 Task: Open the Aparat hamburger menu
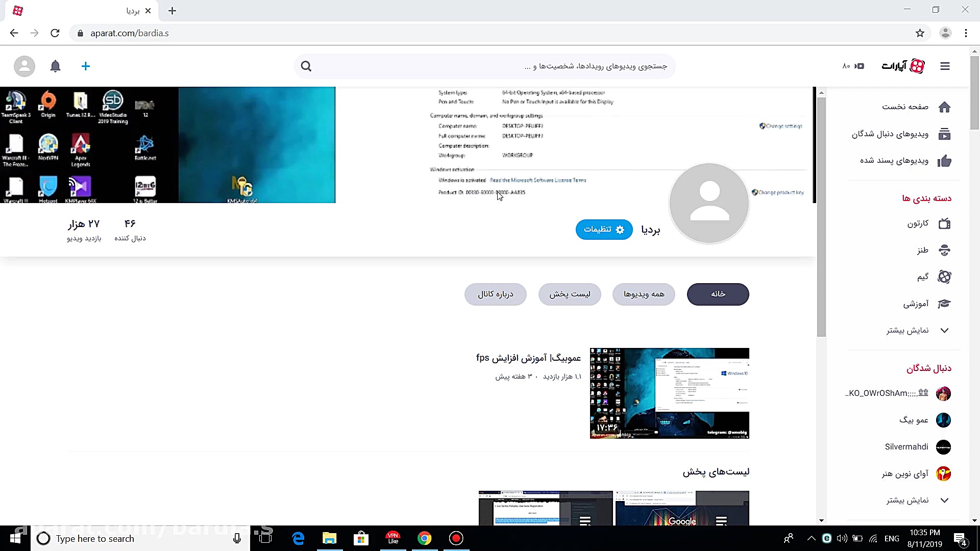coord(945,66)
